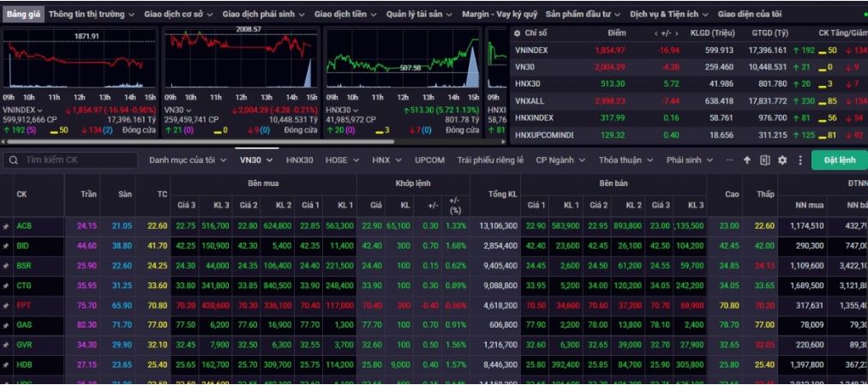
Task: Click CTG total volume 9,088,800
Action: (500, 286)
